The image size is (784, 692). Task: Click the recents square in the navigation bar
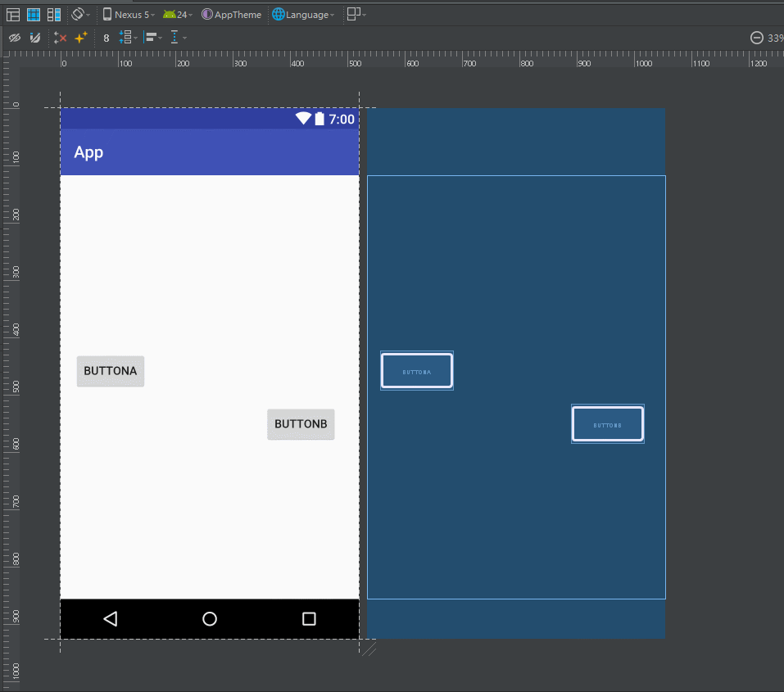tap(309, 619)
